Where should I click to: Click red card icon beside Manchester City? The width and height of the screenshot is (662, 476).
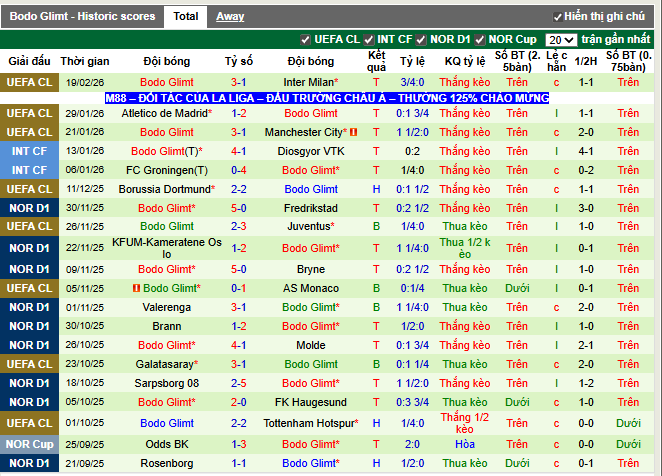pos(354,132)
